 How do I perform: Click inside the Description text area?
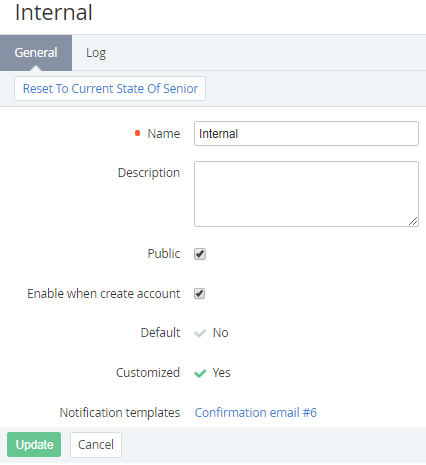306,194
